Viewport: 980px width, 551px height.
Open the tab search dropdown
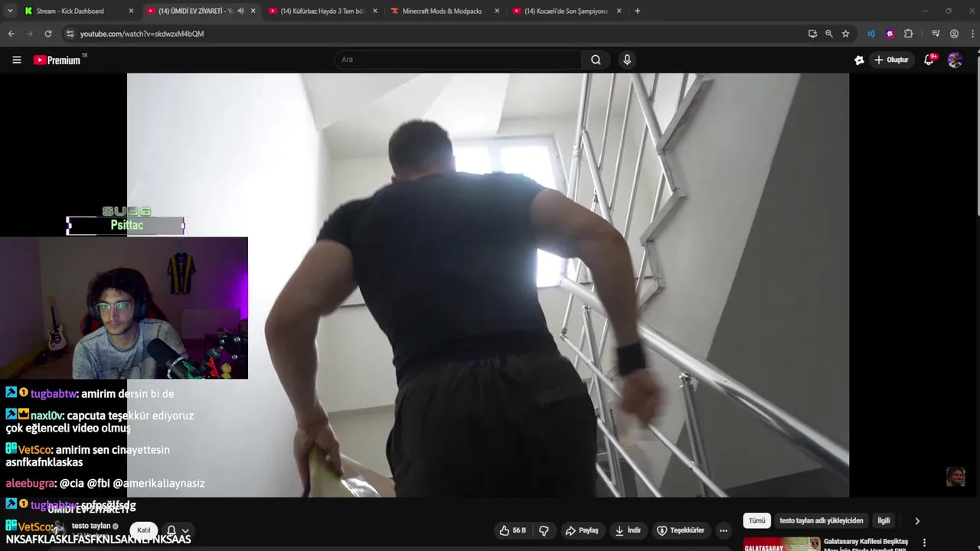[x=9, y=11]
